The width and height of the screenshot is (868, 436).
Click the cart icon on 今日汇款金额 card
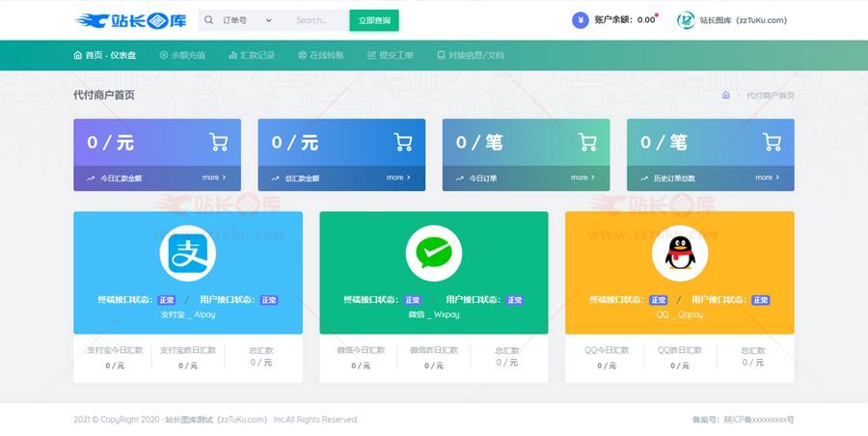[x=218, y=143]
